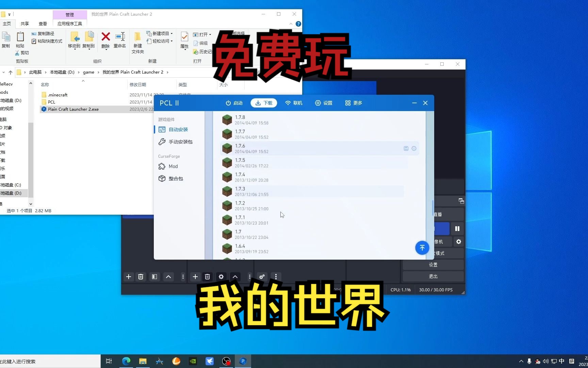Select 本地磁盘 (C:) in Explorer navigation pane
This screenshot has height=368, width=588.
click(x=11, y=185)
